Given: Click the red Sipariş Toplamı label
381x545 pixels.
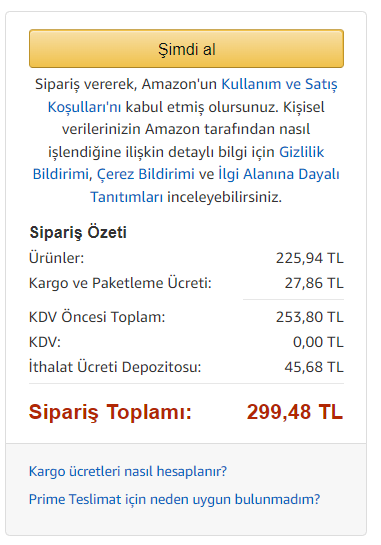Looking at the screenshot, I should click(110, 413).
